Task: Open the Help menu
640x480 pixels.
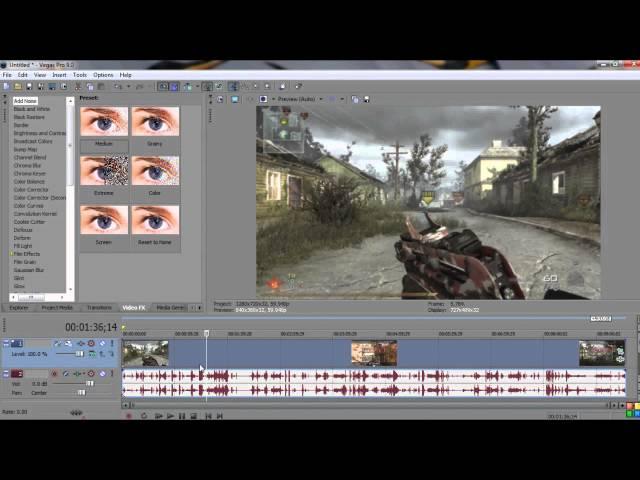Action: pos(125,75)
